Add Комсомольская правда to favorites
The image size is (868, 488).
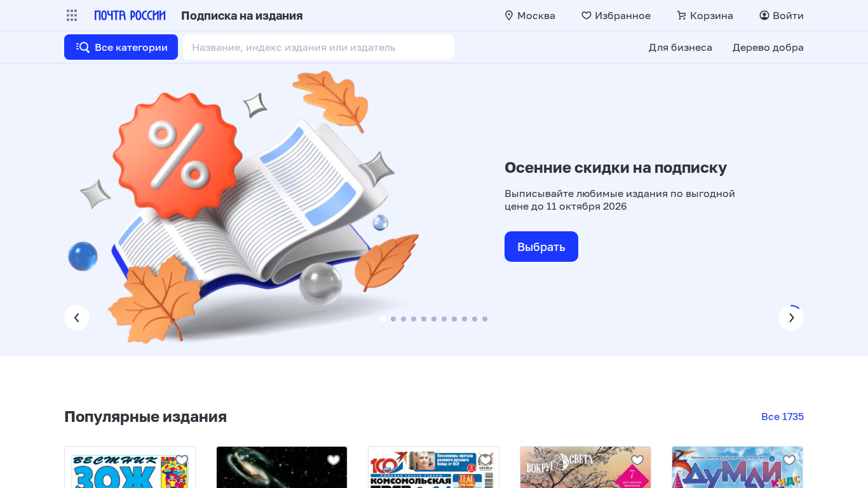point(485,460)
